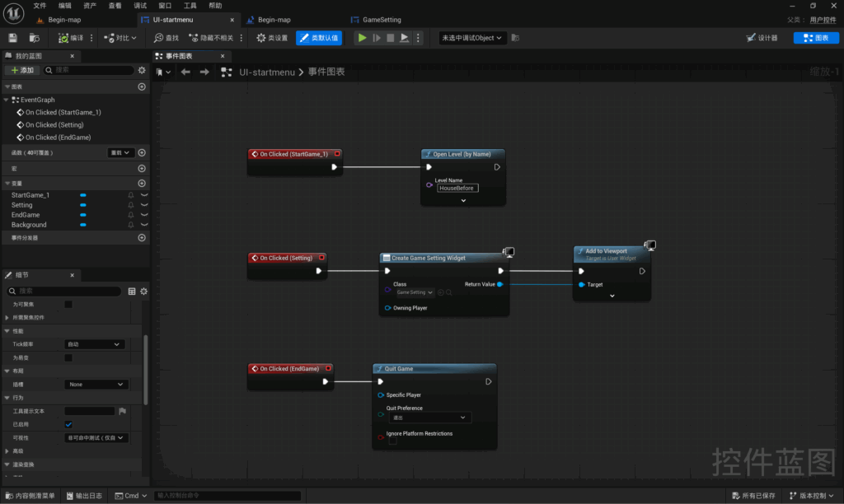
Task: Click the frame-skip playback button
Action: click(377, 38)
